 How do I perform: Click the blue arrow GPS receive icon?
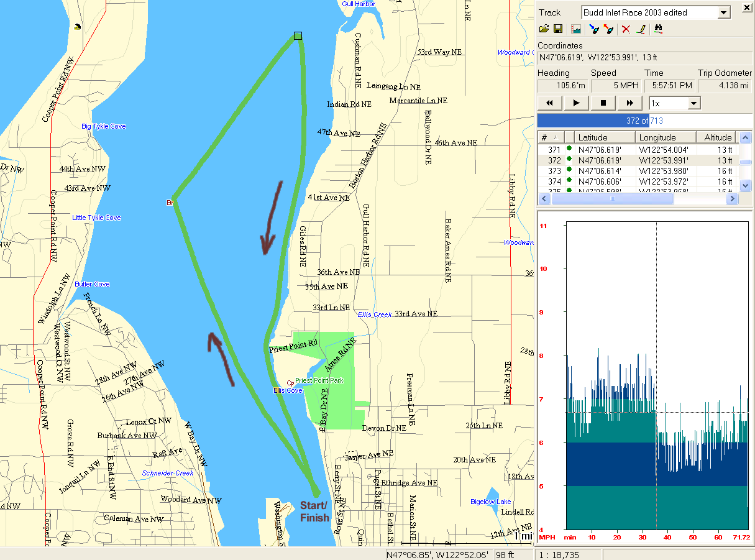point(595,29)
